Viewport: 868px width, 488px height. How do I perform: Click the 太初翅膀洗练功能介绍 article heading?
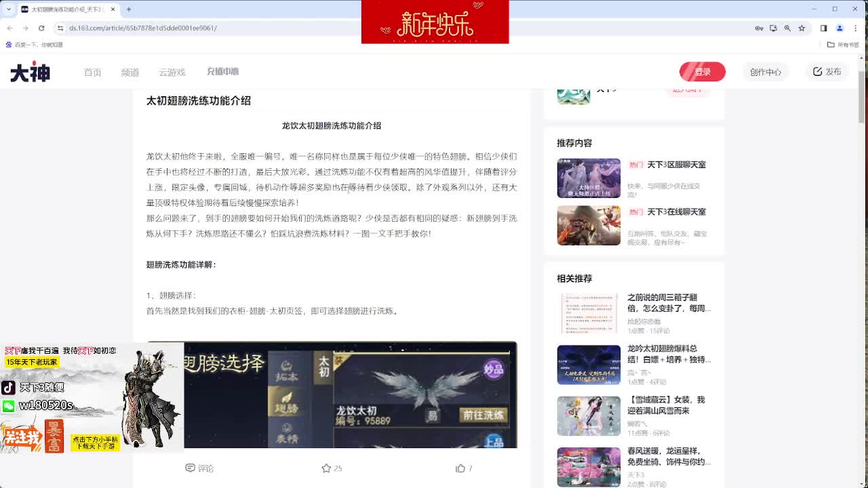pos(199,100)
